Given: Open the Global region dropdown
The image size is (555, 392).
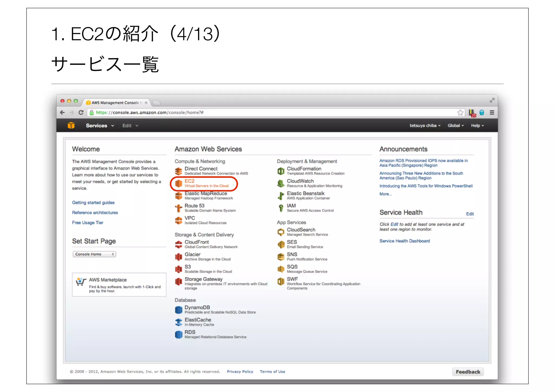Looking at the screenshot, I should 456,126.
